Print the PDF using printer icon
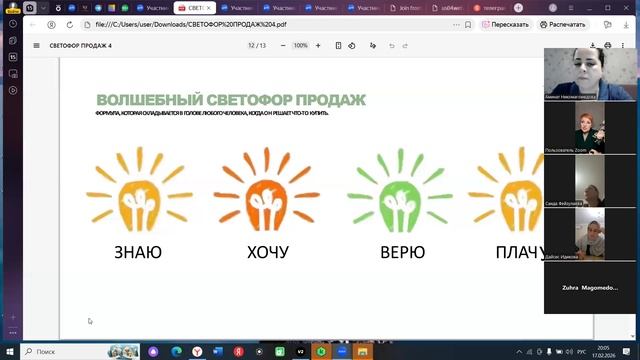Image resolution: width=640 pixels, height=360 pixels. [x=608, y=45]
